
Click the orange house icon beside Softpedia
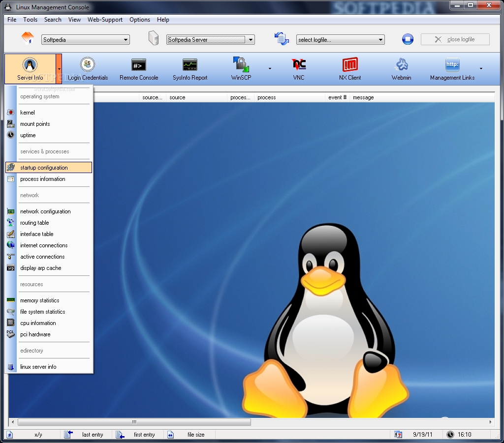click(28, 38)
